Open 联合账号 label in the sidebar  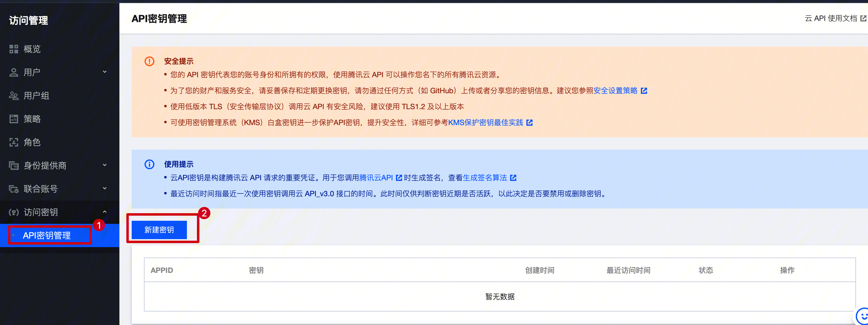41,189
